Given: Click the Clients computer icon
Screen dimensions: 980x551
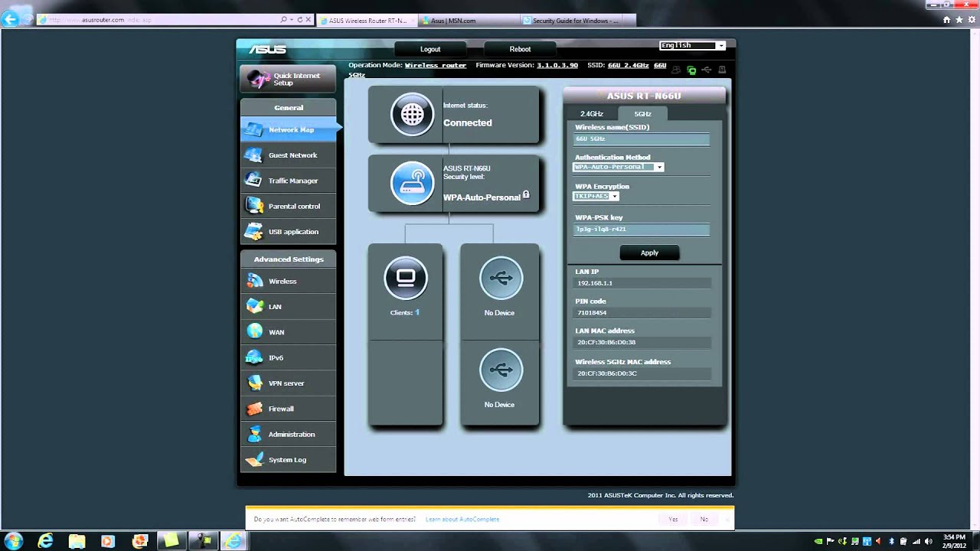Looking at the screenshot, I should 406,278.
